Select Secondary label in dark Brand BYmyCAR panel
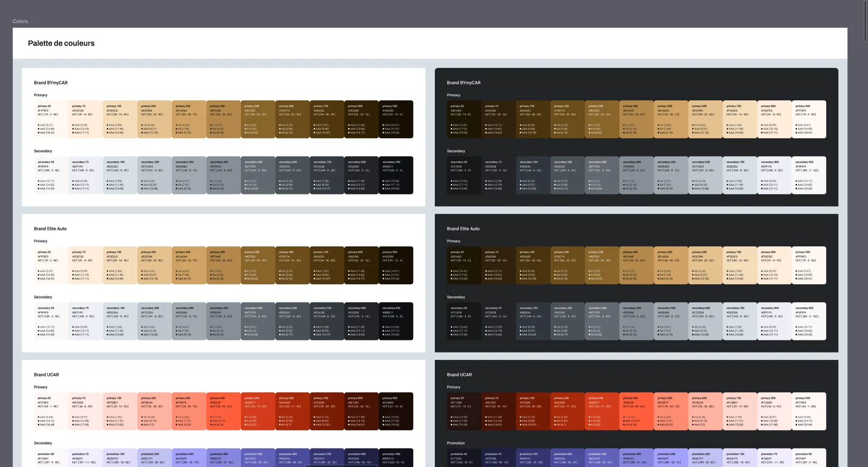The height and width of the screenshot is (467, 868). [456, 151]
